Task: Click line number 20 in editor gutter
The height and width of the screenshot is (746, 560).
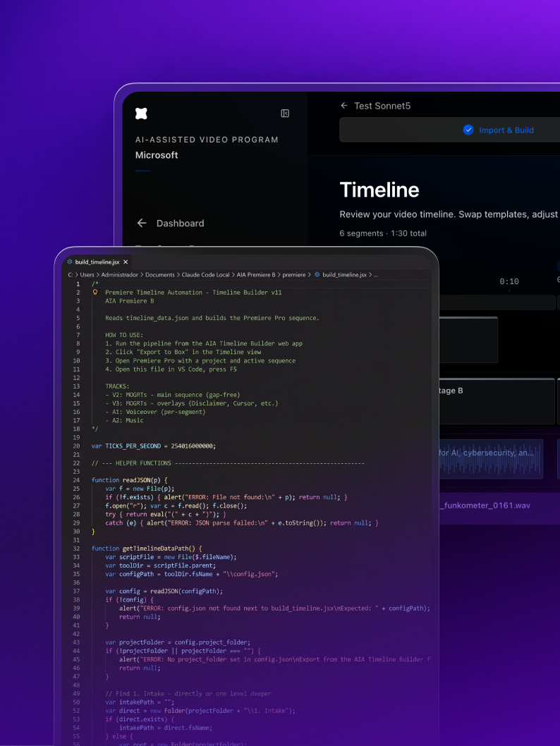Action: 76,446
